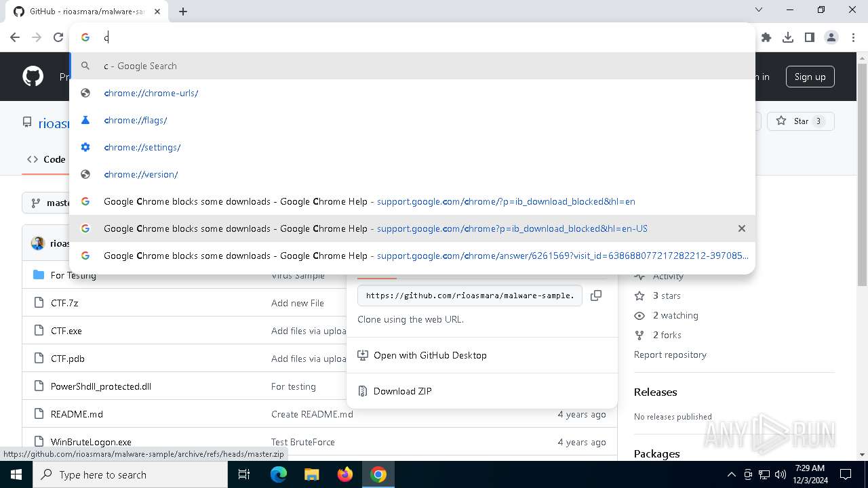Choose the chrome://chrome-urls/ suggestion
The height and width of the screenshot is (488, 868).
click(x=412, y=93)
